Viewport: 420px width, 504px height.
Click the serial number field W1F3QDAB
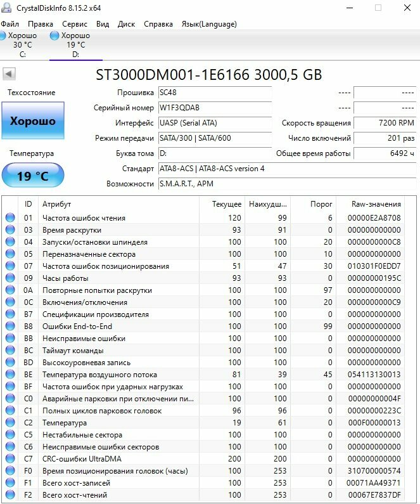pyautogui.click(x=215, y=108)
